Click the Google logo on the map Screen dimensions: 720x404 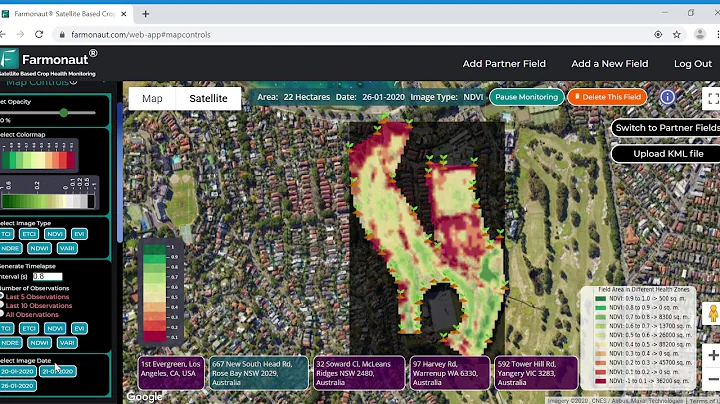tap(144, 396)
